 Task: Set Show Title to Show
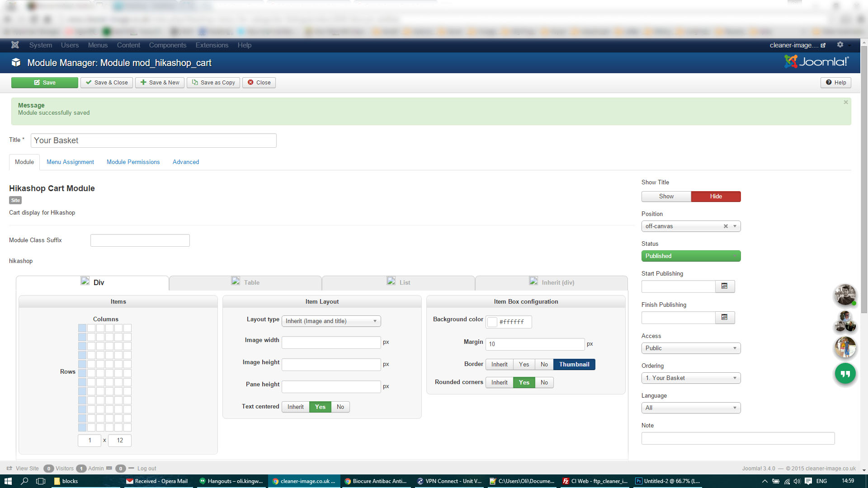click(x=666, y=197)
